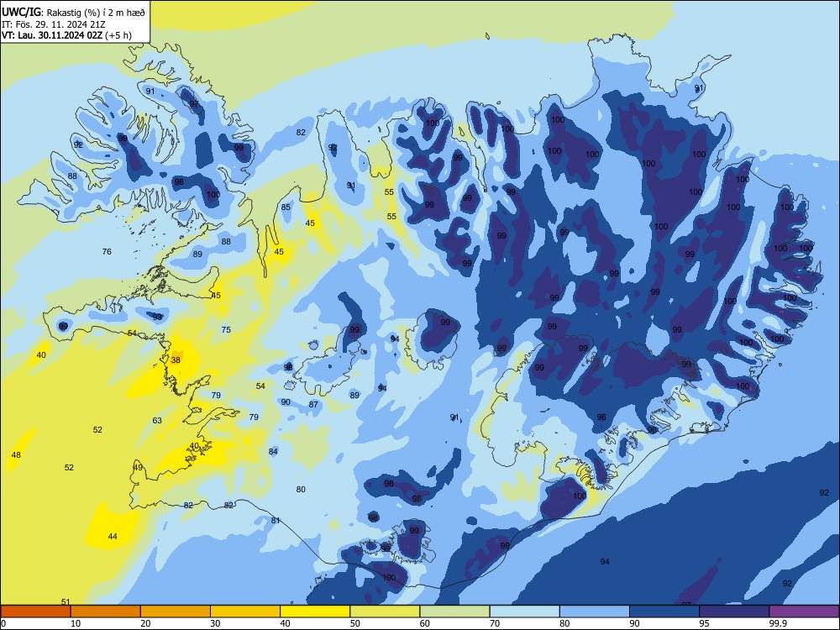The image size is (840, 630).
Task: Click legend scale label '30'
Action: 215,623
